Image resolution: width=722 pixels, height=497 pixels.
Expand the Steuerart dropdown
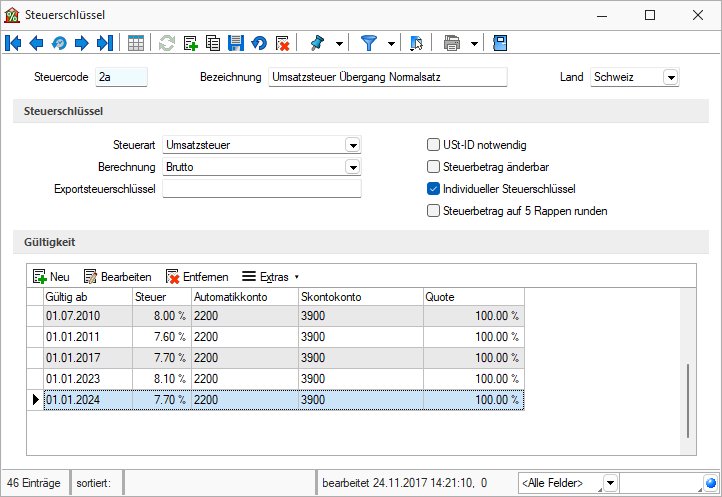point(352,145)
